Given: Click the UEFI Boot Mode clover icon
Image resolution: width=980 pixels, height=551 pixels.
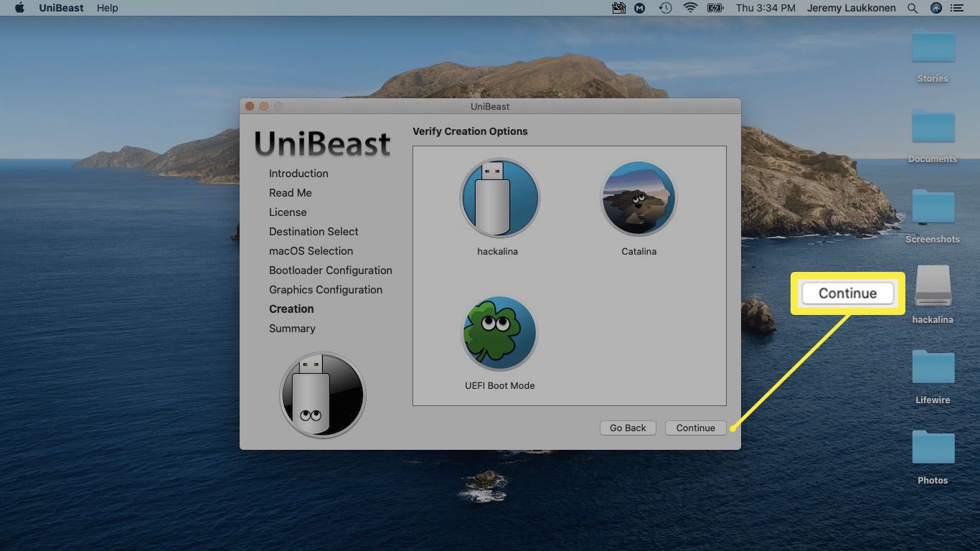Looking at the screenshot, I should (x=499, y=333).
